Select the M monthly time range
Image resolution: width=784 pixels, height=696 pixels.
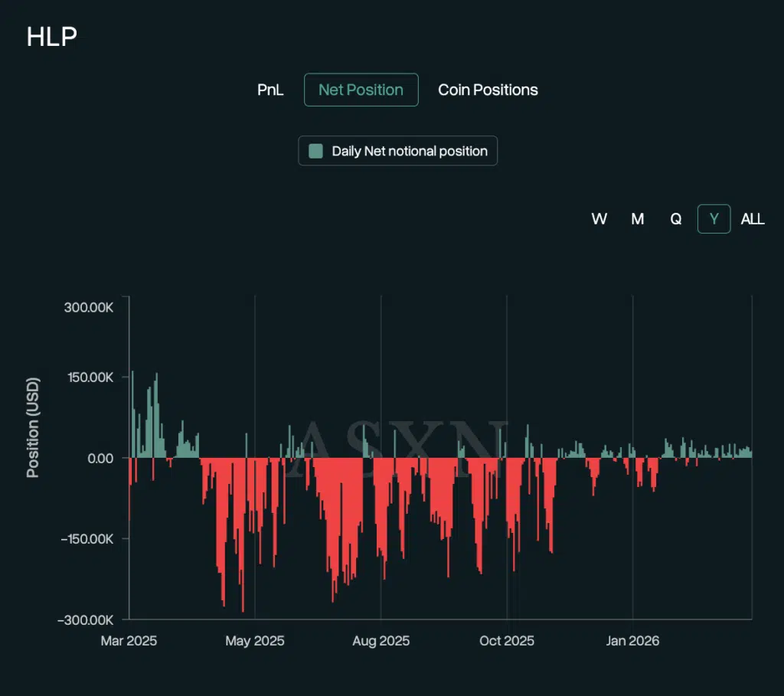tap(637, 219)
